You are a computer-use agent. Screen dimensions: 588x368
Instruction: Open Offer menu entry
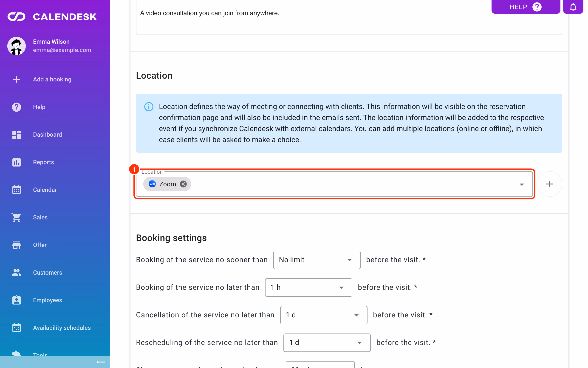[x=55, y=245]
